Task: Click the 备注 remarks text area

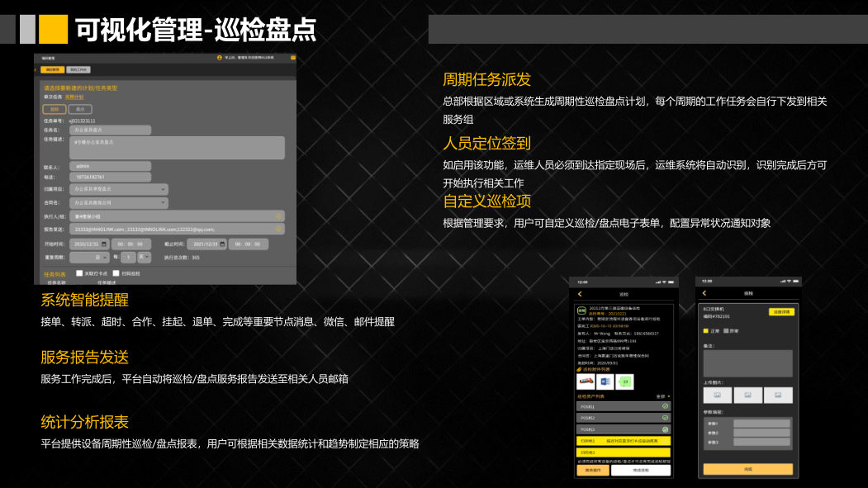Action: (747, 362)
